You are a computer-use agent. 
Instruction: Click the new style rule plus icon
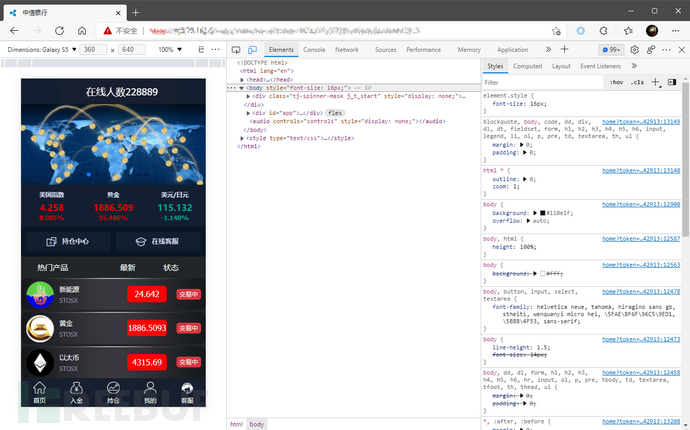pyautogui.click(x=656, y=82)
